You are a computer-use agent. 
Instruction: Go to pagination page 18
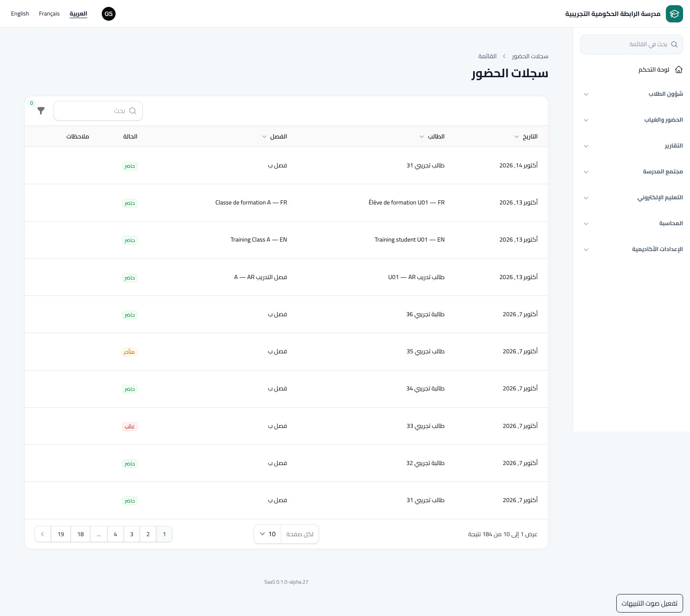coord(81,534)
